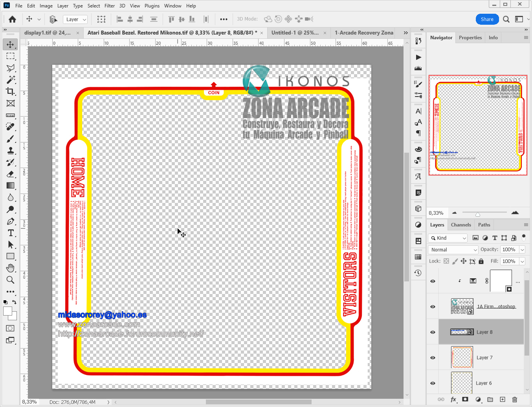The height and width of the screenshot is (407, 532).
Task: Select the Horizontal Type tool
Action: (11, 233)
